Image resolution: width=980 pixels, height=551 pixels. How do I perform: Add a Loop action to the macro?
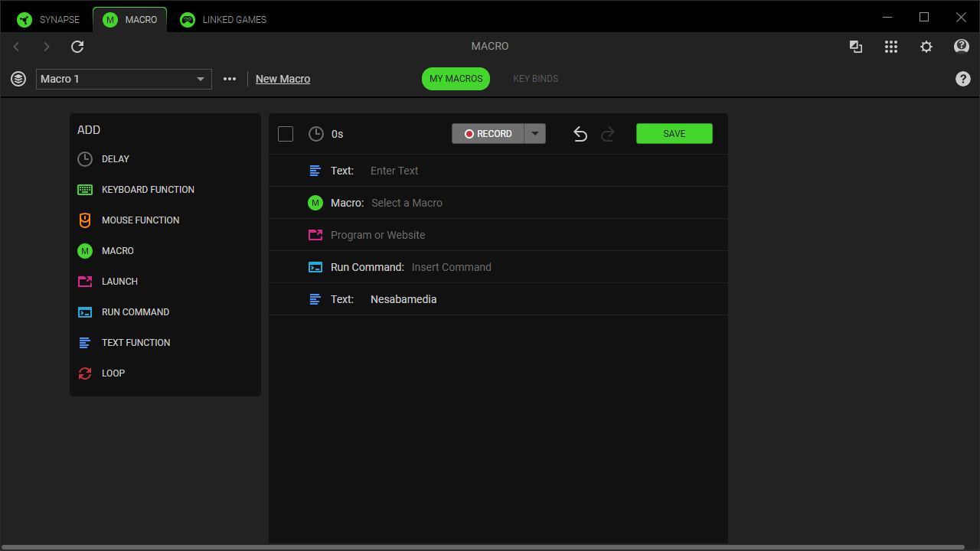[x=113, y=373]
